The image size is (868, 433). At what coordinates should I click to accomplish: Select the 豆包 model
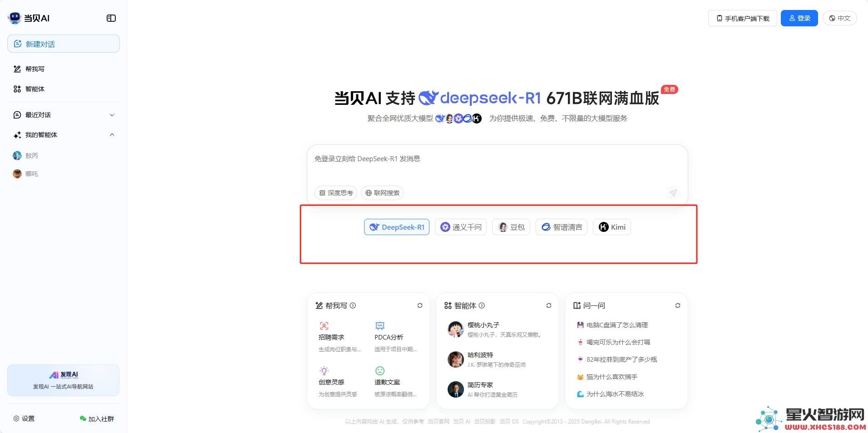pos(511,227)
